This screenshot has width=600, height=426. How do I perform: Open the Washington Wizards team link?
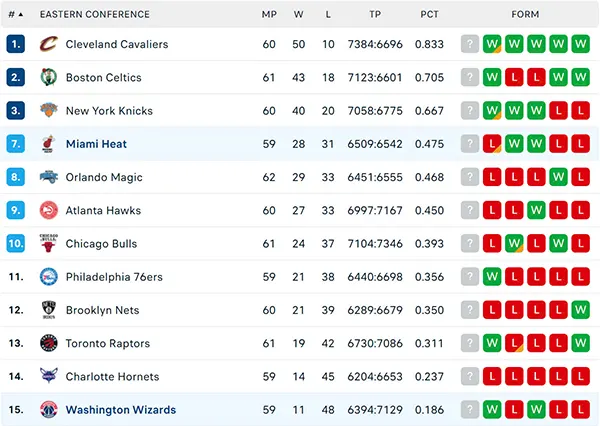click(x=121, y=410)
